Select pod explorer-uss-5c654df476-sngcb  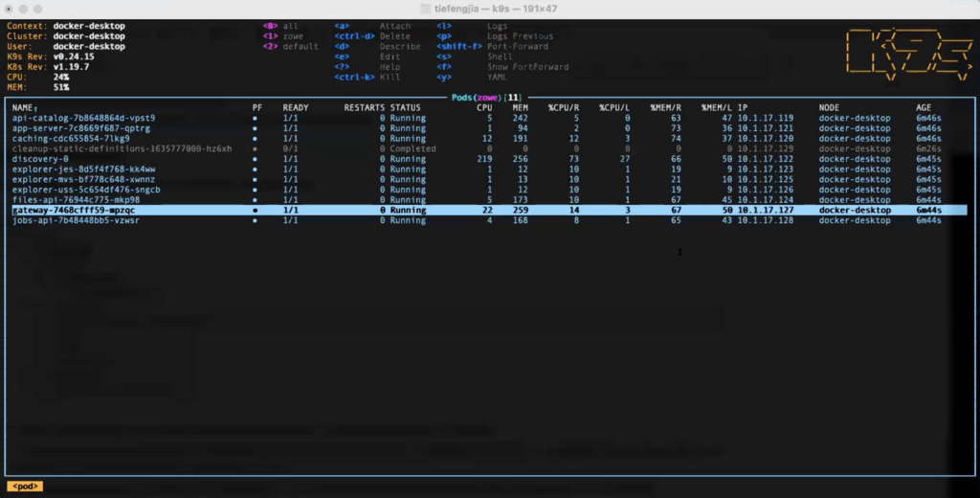coord(86,190)
